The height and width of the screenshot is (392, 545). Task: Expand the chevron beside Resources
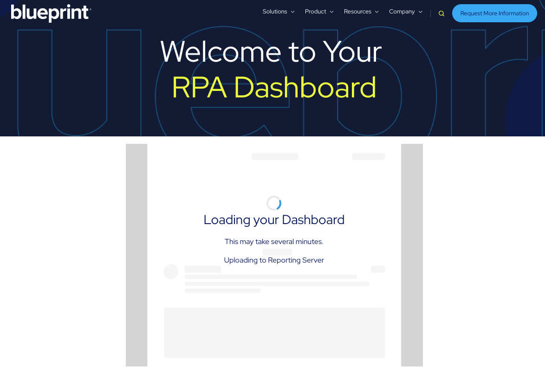point(377,12)
